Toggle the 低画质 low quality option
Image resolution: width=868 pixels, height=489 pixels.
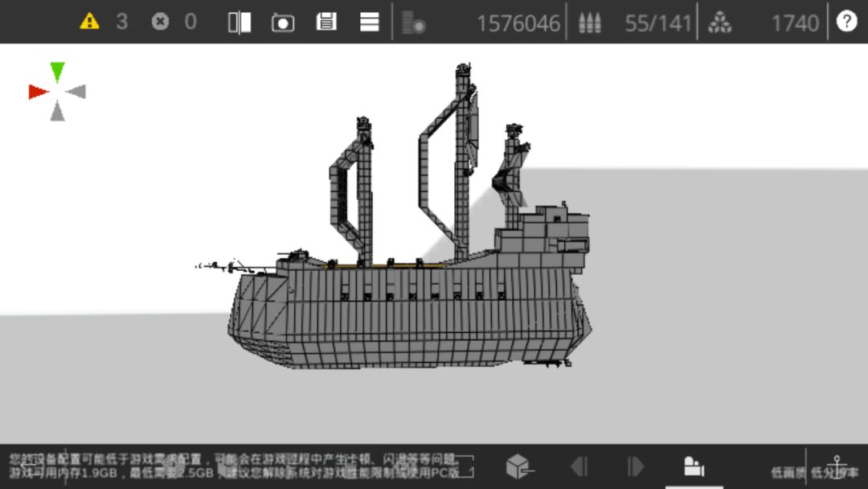[x=788, y=472]
